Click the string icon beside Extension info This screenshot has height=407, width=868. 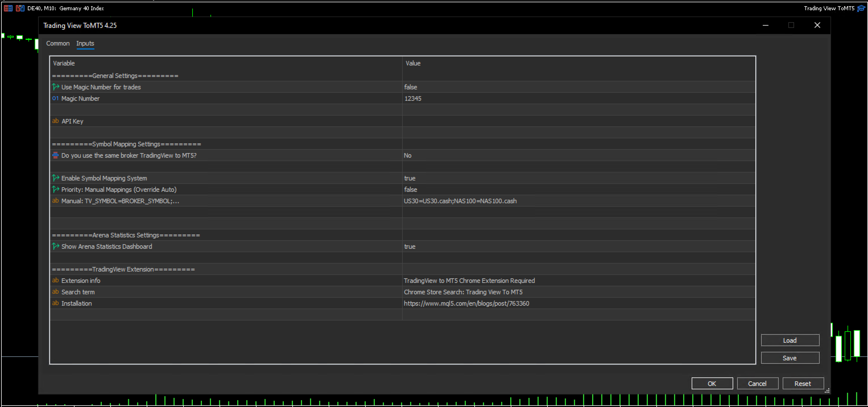55,281
